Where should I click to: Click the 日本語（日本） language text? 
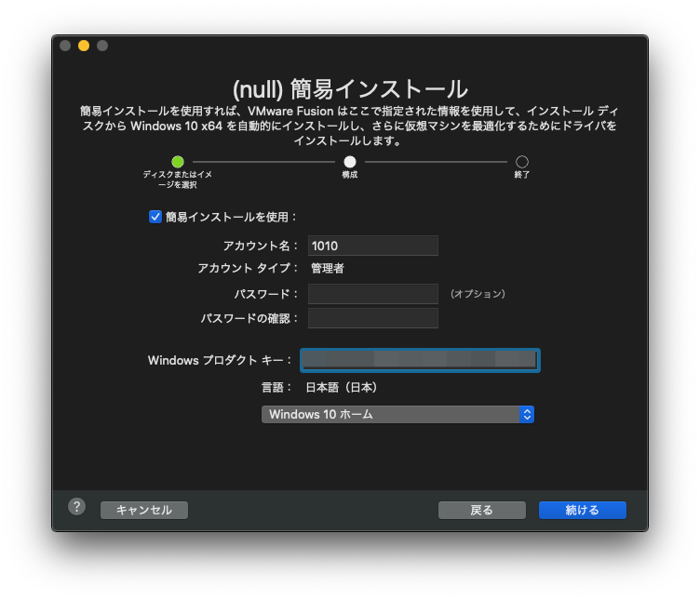pos(342,387)
